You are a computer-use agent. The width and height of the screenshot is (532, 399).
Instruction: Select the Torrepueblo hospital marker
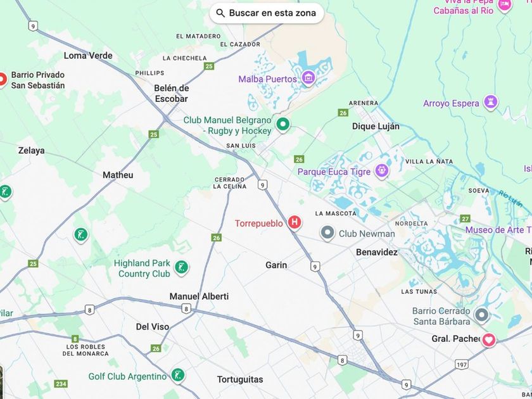click(x=294, y=222)
